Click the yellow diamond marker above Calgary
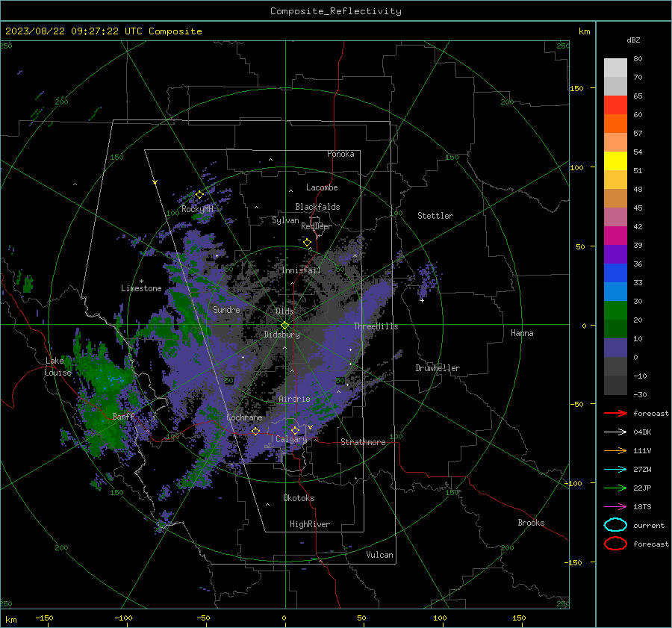Viewport: 672px width, 628px height. (295, 430)
